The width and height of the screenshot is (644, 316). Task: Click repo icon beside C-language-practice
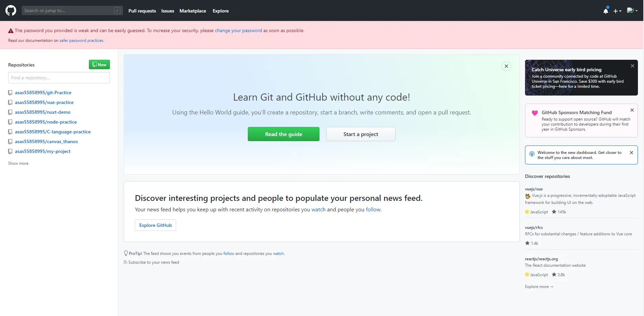pyautogui.click(x=10, y=132)
